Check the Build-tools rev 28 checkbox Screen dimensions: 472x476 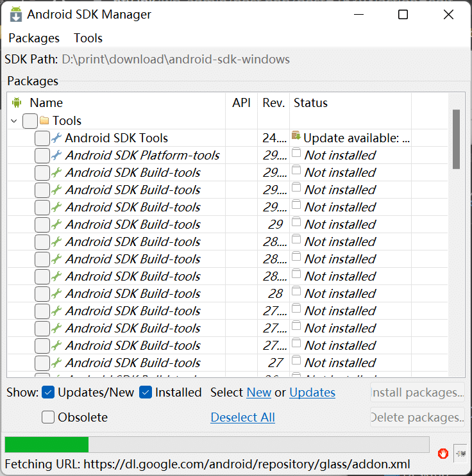(42, 294)
